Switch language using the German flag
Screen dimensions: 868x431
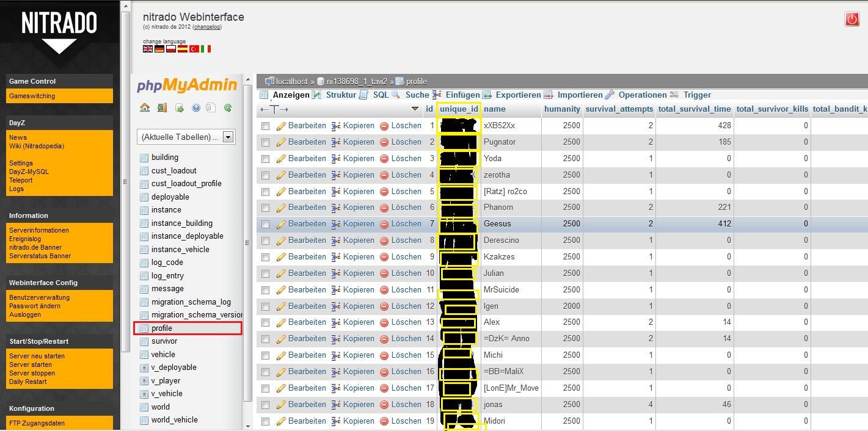(159, 49)
